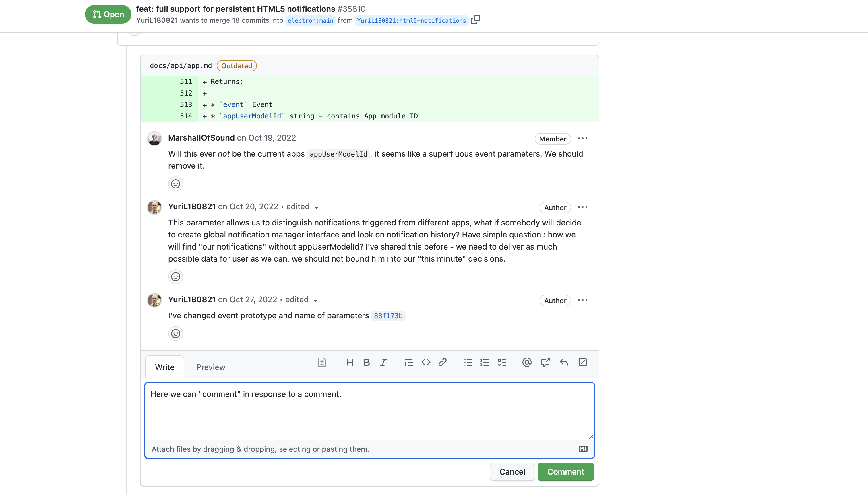Viewport: 868px width, 495px height.
Task: Open MarshallOfSound comment options menu
Action: coord(582,138)
